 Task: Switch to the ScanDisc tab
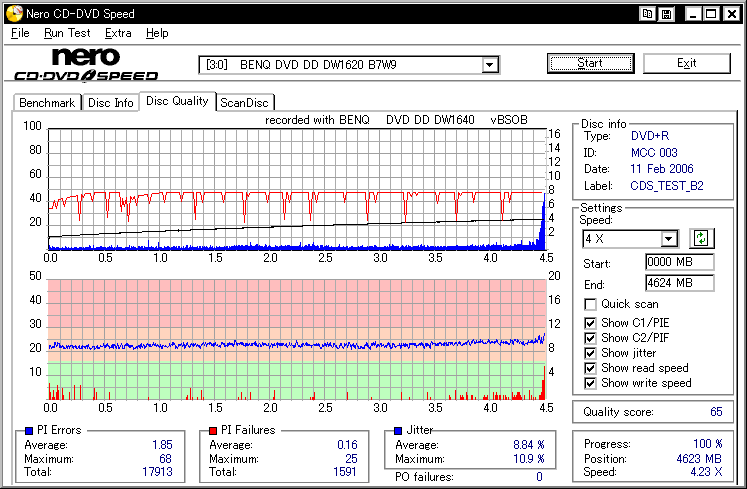click(x=245, y=102)
